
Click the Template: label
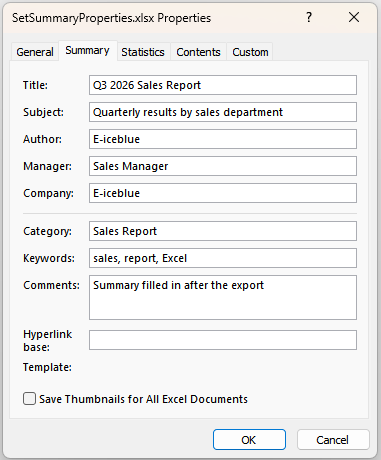point(47,367)
